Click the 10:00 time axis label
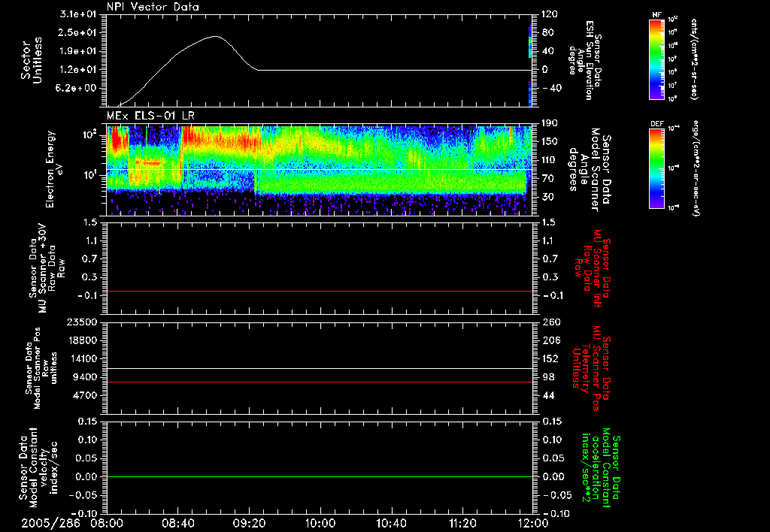 coord(320,521)
